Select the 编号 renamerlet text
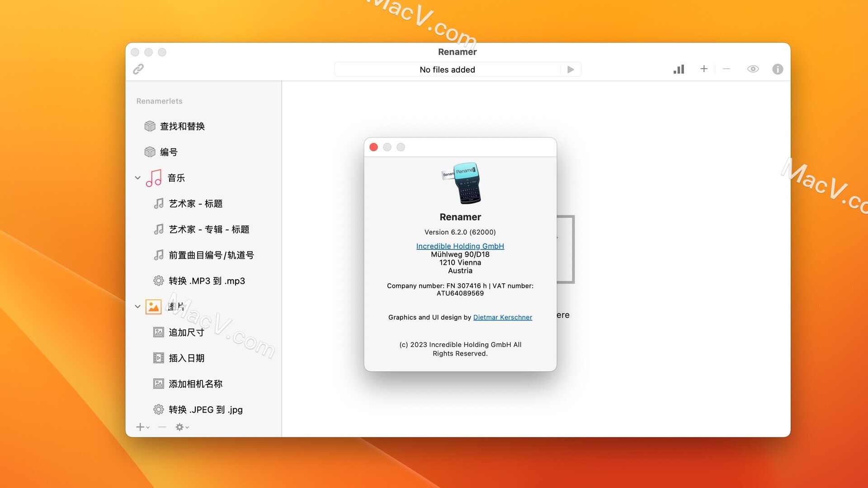Viewport: 868px width, 488px height. [x=169, y=152]
